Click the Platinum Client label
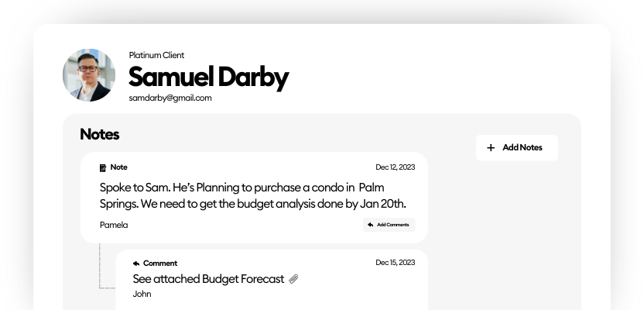Image resolution: width=644 pixels, height=310 pixels. pos(156,55)
